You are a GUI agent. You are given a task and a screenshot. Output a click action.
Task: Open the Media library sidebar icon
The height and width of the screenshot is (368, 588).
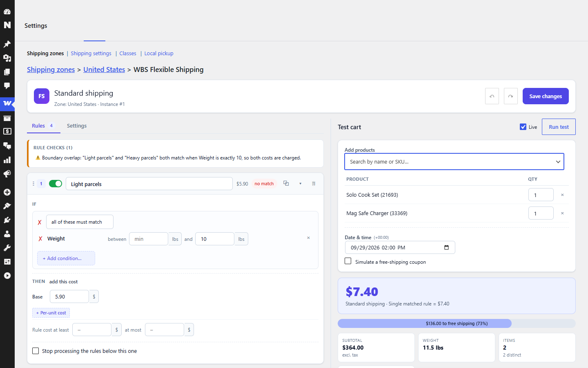pos(7,58)
